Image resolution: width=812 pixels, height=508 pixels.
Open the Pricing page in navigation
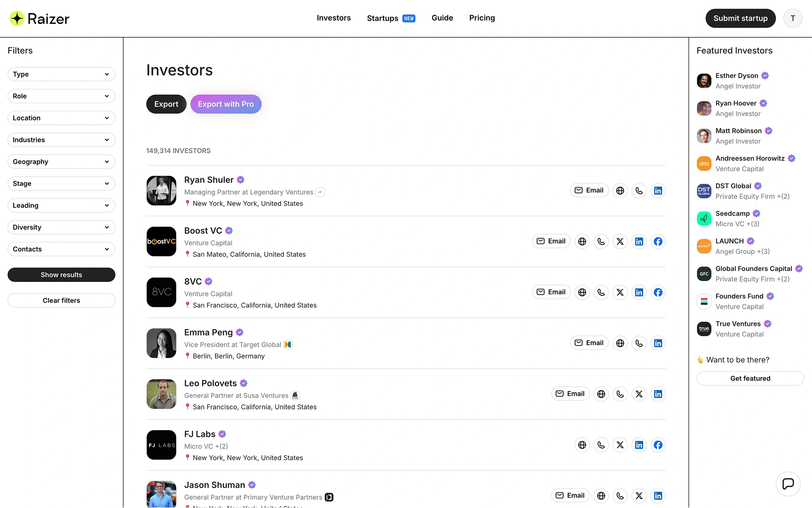[482, 18]
